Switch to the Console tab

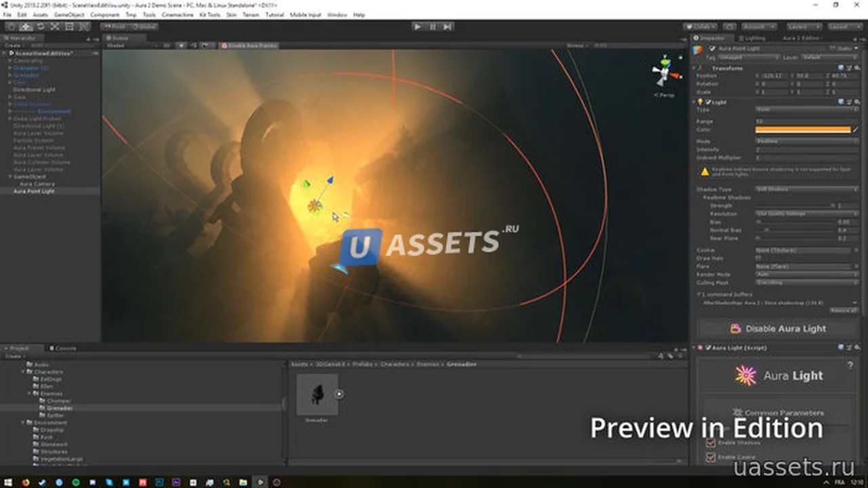[x=63, y=348]
